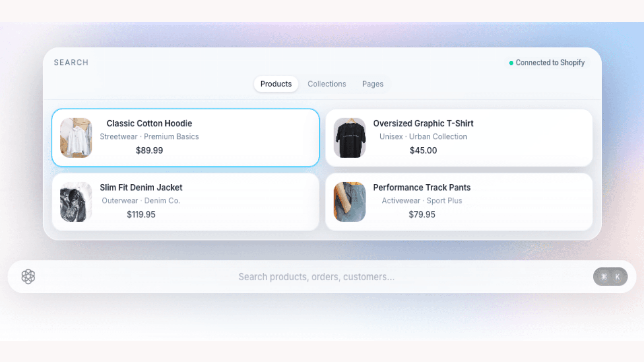
Task: Click the ⌘K shortcut badge
Action: pyautogui.click(x=610, y=277)
